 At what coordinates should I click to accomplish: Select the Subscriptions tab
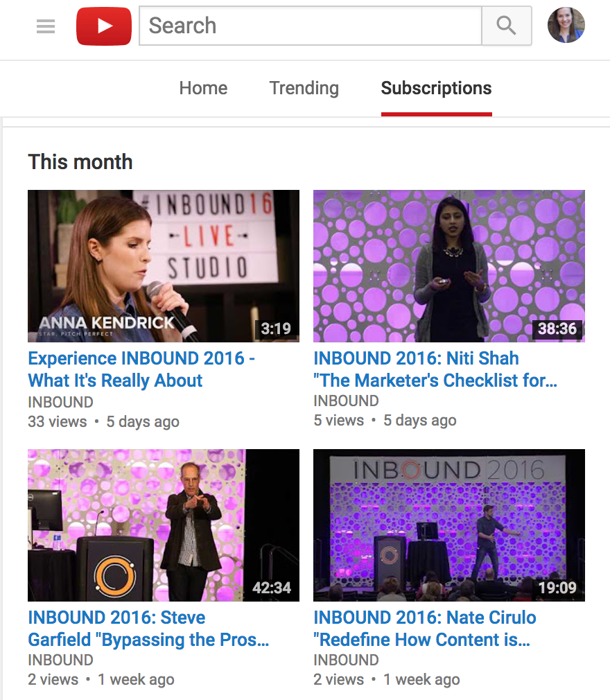point(436,89)
